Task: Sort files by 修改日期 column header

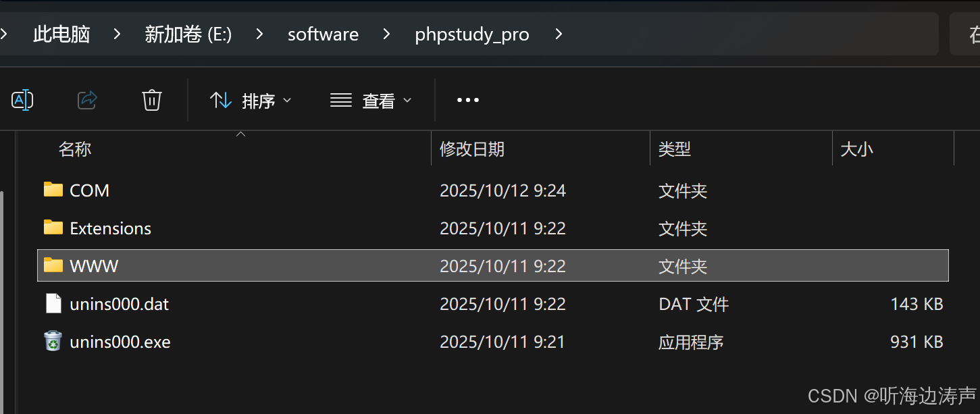Action: (473, 149)
